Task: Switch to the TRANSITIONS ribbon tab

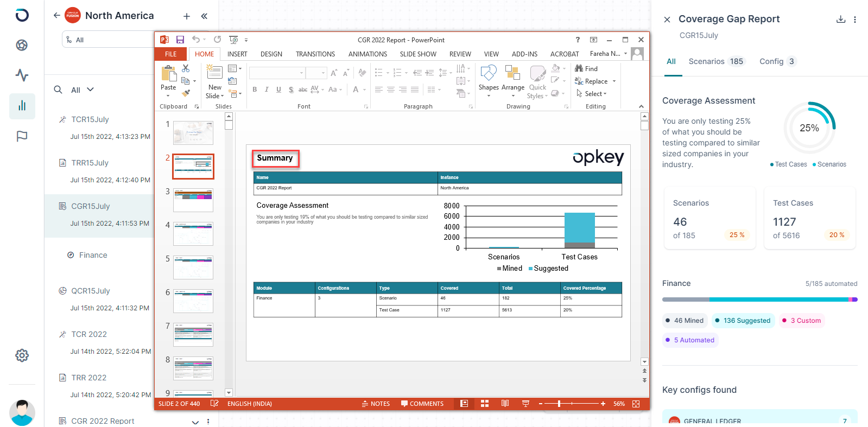Action: tap(315, 54)
